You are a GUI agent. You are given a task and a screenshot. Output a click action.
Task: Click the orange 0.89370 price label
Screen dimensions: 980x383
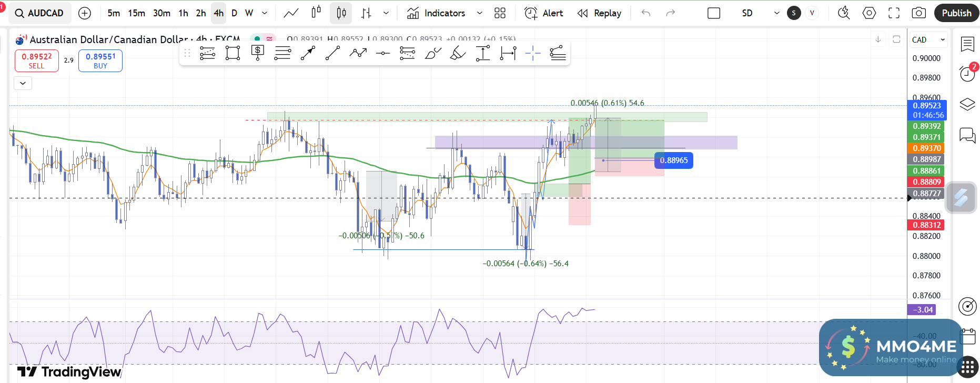[926, 148]
